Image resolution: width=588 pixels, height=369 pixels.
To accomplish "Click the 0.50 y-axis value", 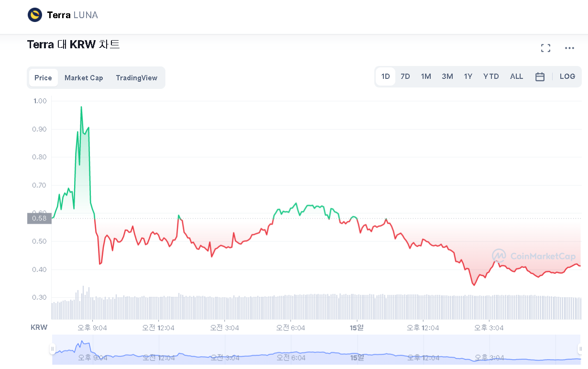I will [40, 241].
